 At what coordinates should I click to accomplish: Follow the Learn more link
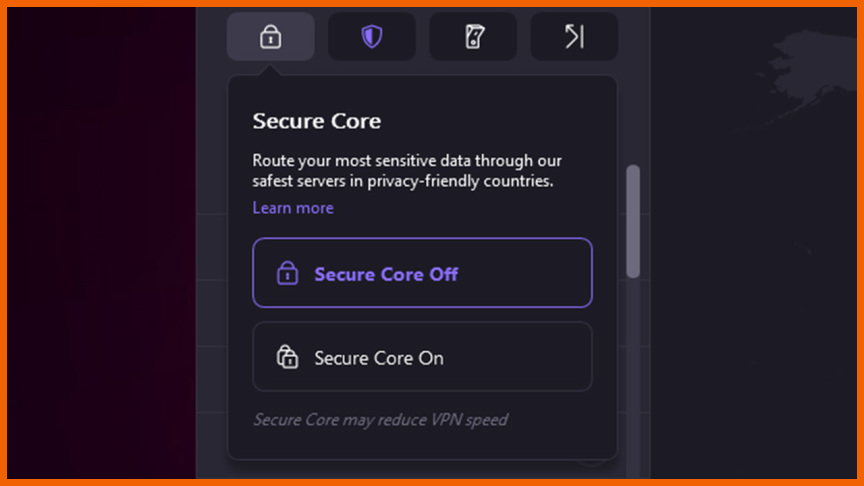click(293, 208)
